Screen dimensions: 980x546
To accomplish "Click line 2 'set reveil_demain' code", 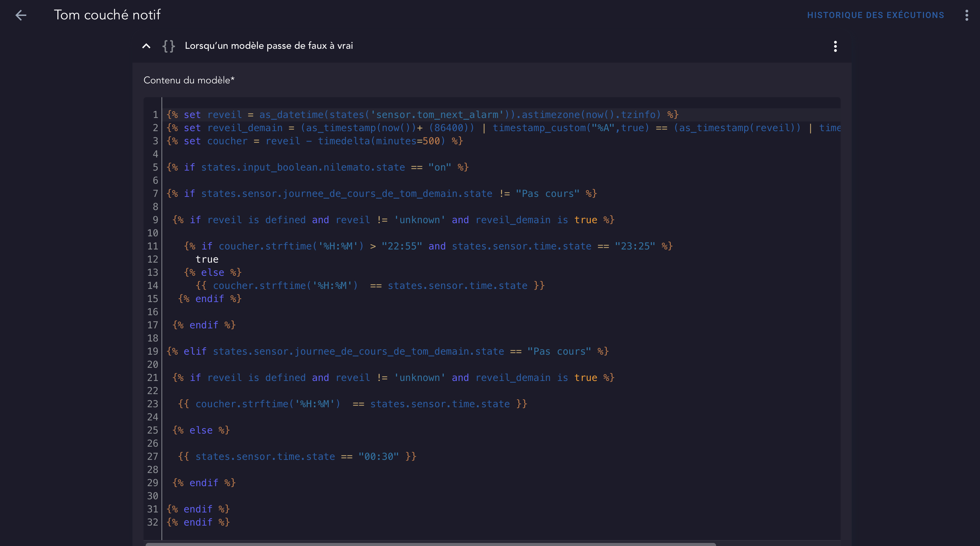I will [x=503, y=128].
